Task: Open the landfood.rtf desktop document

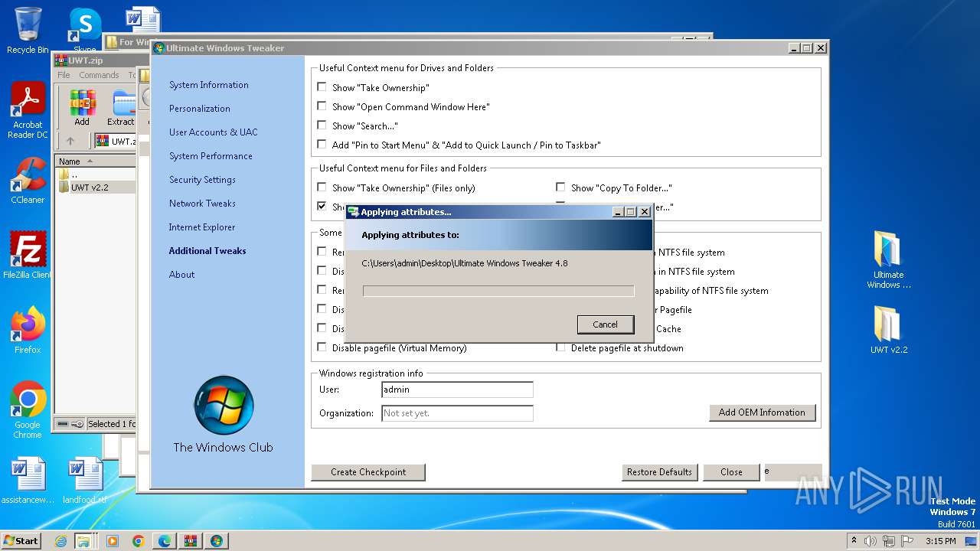Action: point(85,481)
